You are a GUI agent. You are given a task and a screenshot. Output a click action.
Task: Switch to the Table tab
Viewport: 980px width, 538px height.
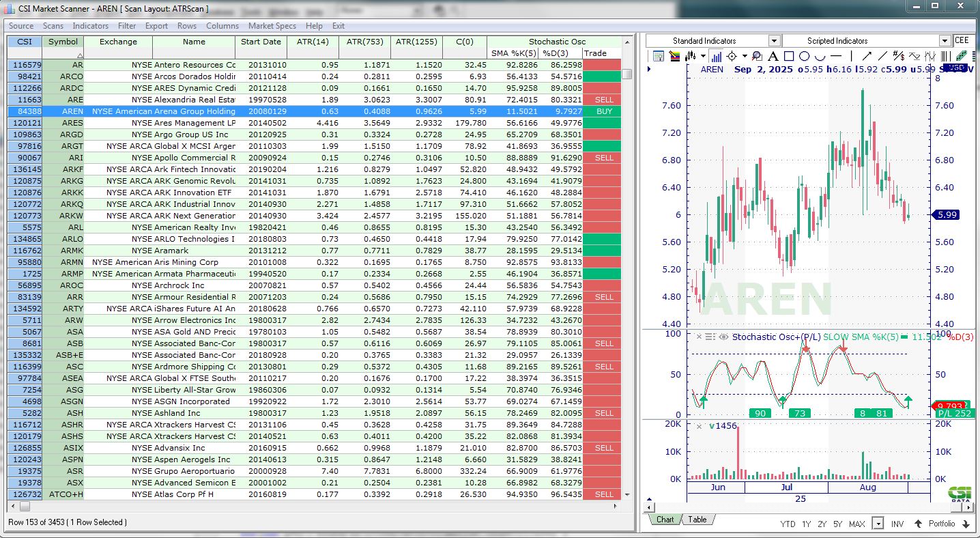pyautogui.click(x=697, y=520)
